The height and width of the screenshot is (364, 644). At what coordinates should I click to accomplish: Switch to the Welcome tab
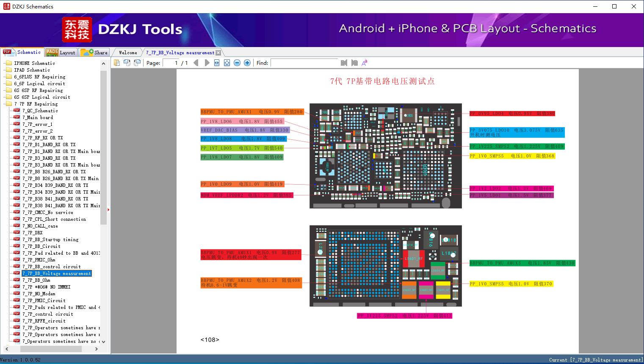coord(128,53)
